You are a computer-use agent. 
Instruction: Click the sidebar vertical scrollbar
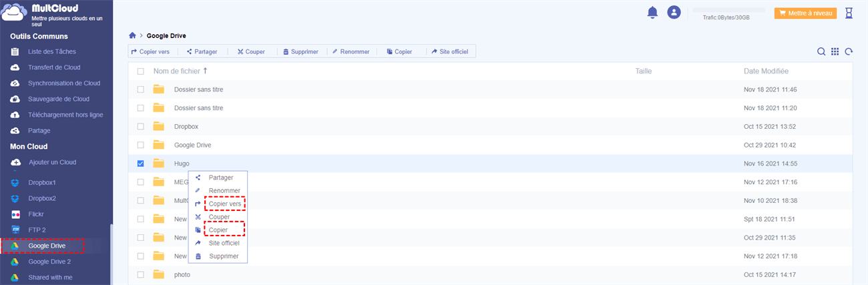point(111,254)
